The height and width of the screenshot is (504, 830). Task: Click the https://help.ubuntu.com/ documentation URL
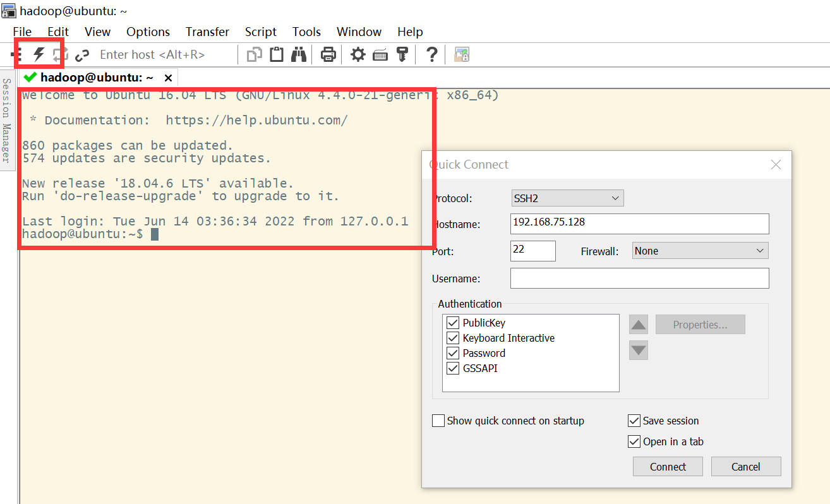pos(256,121)
